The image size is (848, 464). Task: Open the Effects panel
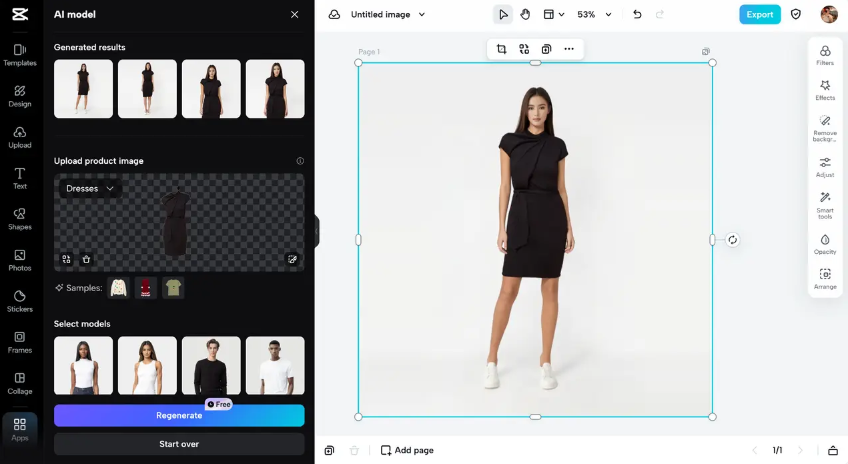click(825, 90)
